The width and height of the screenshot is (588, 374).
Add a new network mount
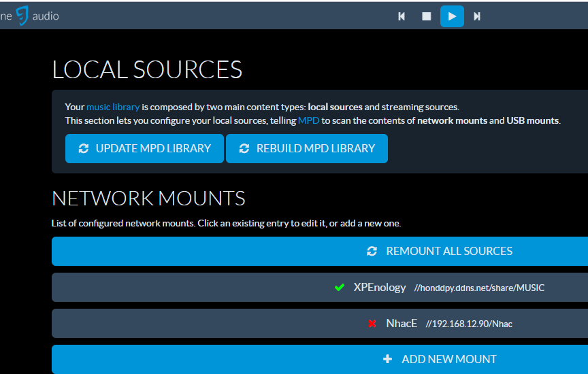[320, 359]
